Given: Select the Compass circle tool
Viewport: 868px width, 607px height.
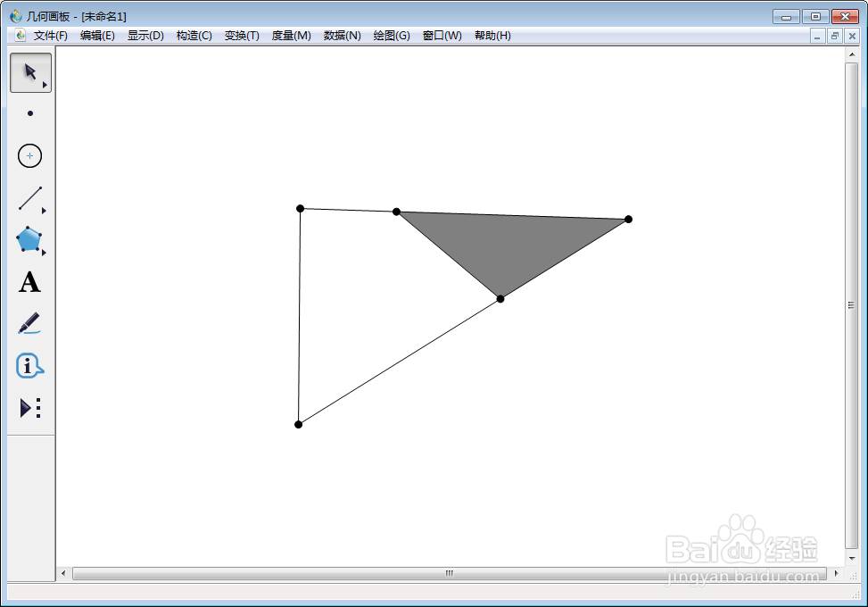Looking at the screenshot, I should tap(30, 155).
